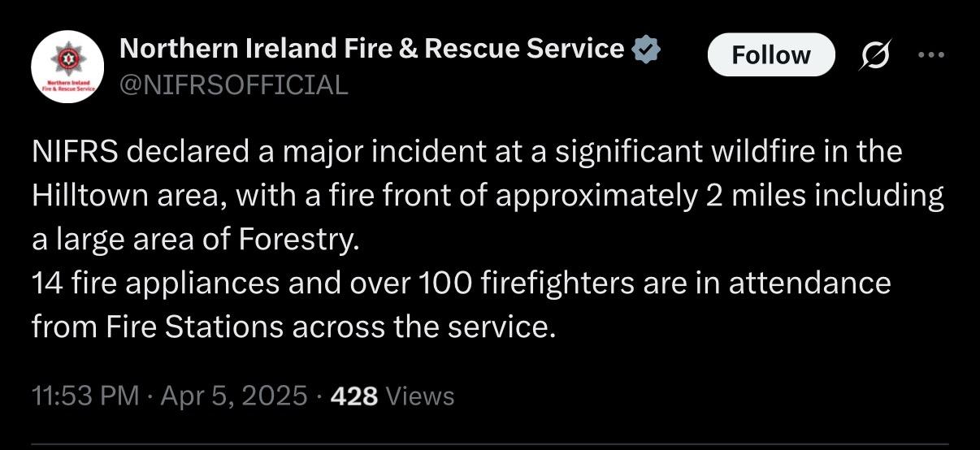This screenshot has width=980, height=450.
Task: Click the word Forestry in the post
Action: [297, 240]
